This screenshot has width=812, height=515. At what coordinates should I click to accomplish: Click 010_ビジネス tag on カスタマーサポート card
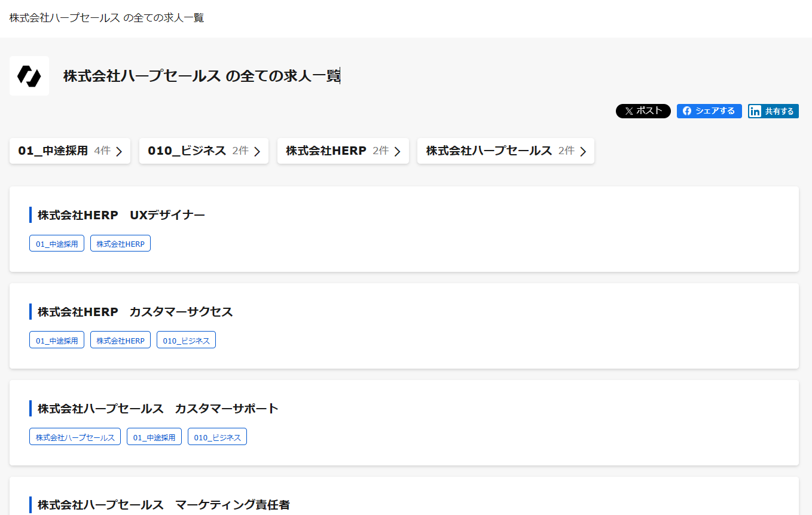(217, 437)
